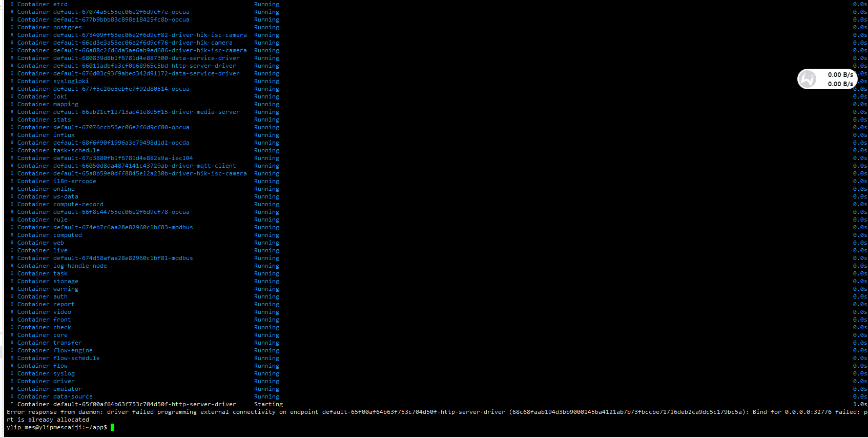
Task: Click container name 'task-schedule'
Action: click(76, 150)
